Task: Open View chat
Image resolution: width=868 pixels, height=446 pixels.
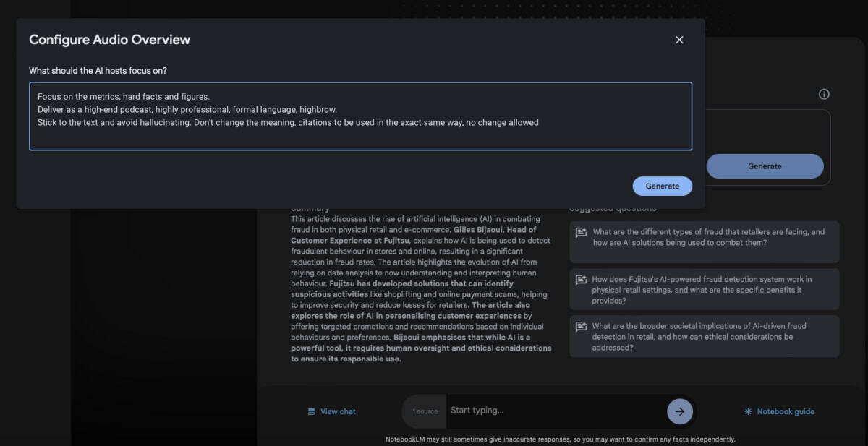Action: 331,411
